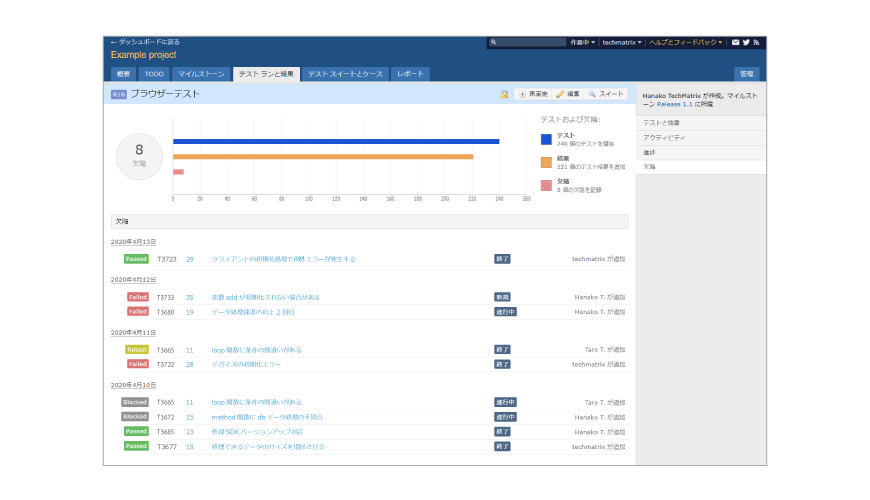Click the R16 run ID badge

[x=119, y=94]
